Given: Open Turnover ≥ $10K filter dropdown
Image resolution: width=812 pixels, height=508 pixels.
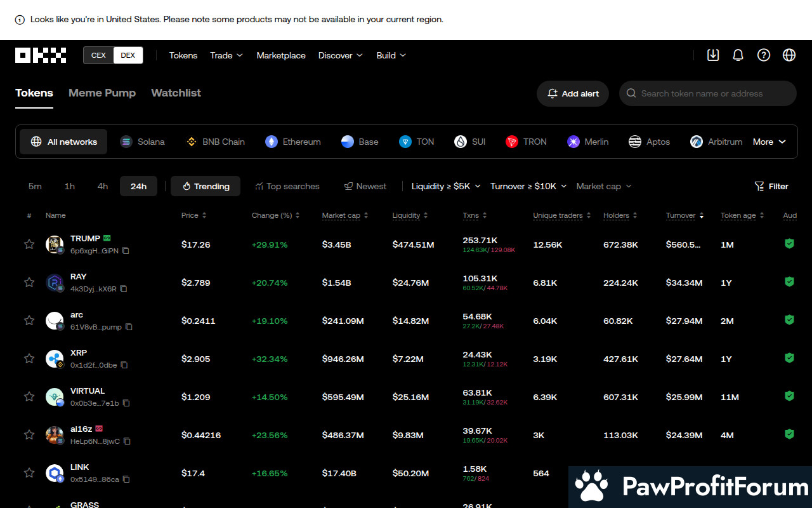Looking at the screenshot, I should pyautogui.click(x=528, y=186).
